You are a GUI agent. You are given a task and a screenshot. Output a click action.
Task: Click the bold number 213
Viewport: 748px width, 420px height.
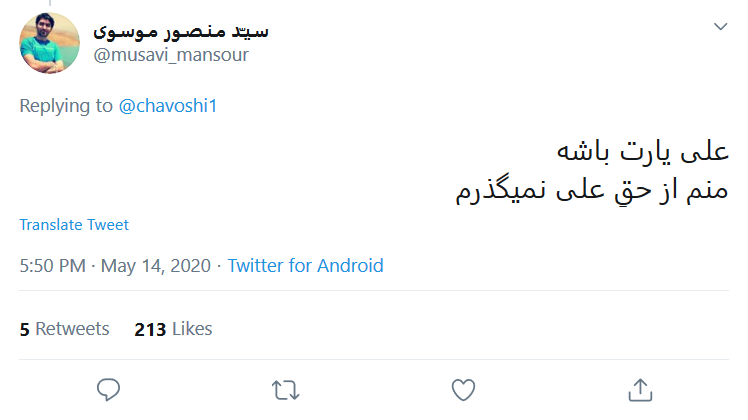[x=149, y=329]
